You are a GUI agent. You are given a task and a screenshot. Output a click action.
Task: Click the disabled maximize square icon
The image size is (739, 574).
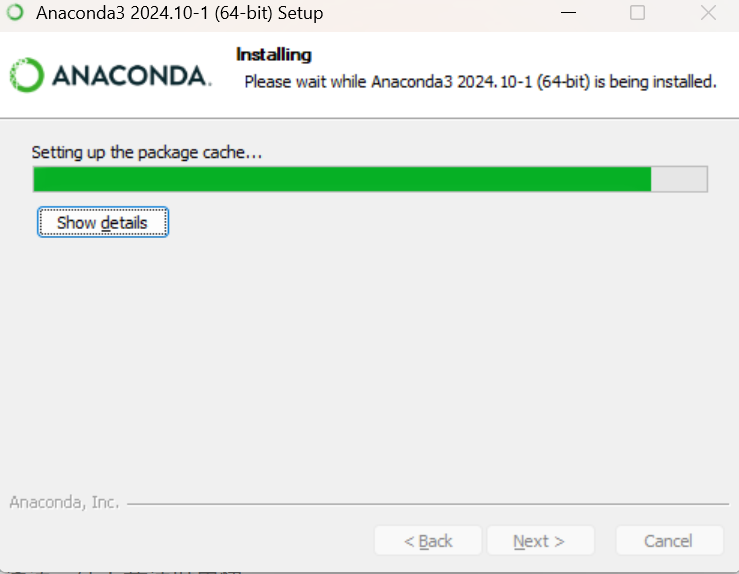[637, 13]
